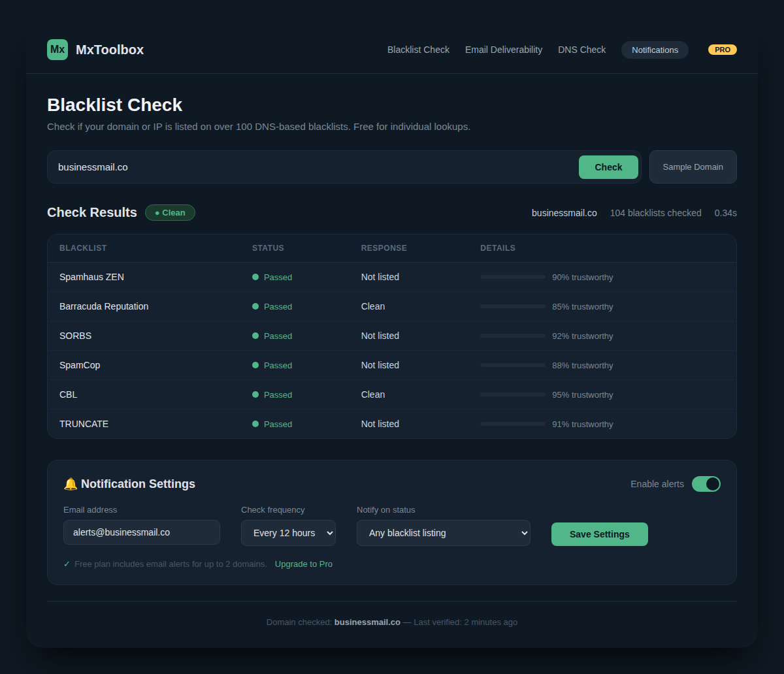Screen dimensions: 784x674
Task: Open the Check frequency dropdown
Action: [288, 533]
